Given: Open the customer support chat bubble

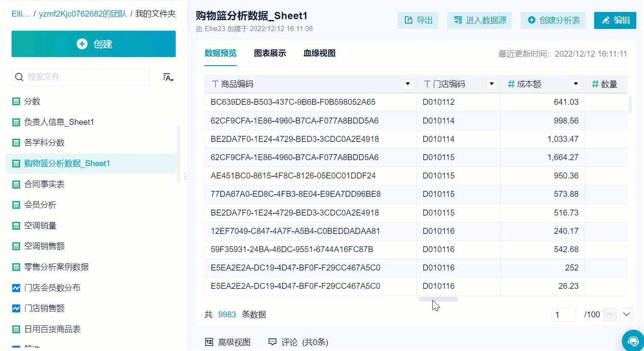Looking at the screenshot, I should coord(633,340).
